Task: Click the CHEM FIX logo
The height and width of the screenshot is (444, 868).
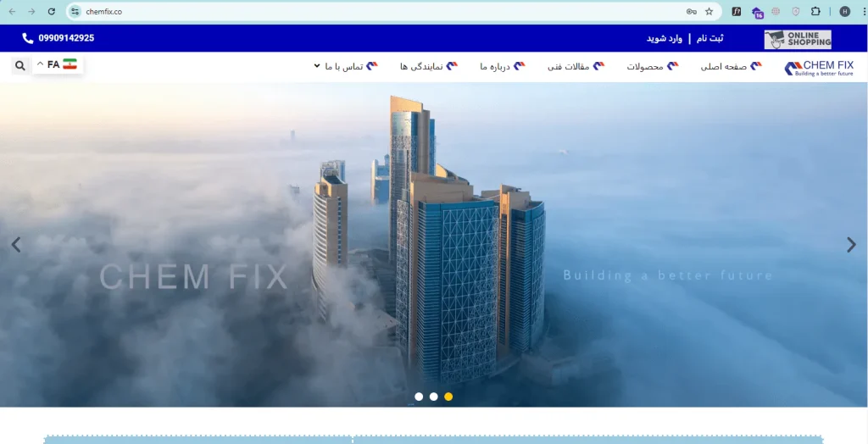Action: [x=818, y=68]
